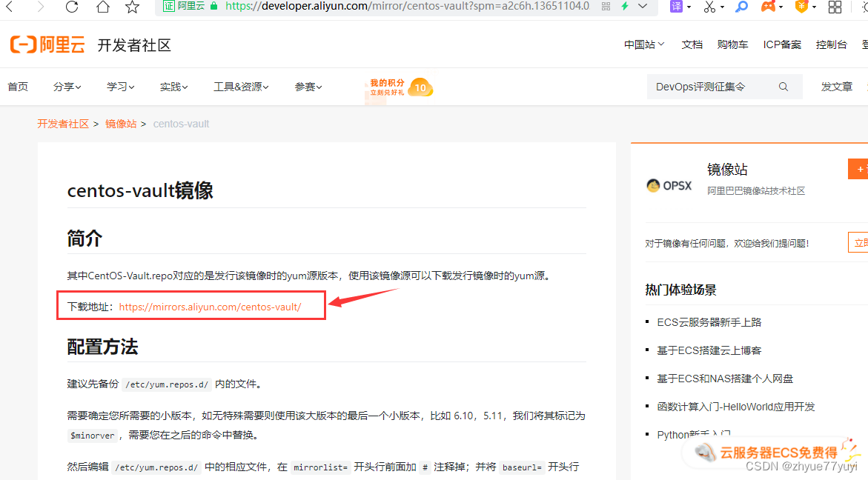The height and width of the screenshot is (480, 868).
Task: Expand the 实践 menu
Action: pos(173,87)
